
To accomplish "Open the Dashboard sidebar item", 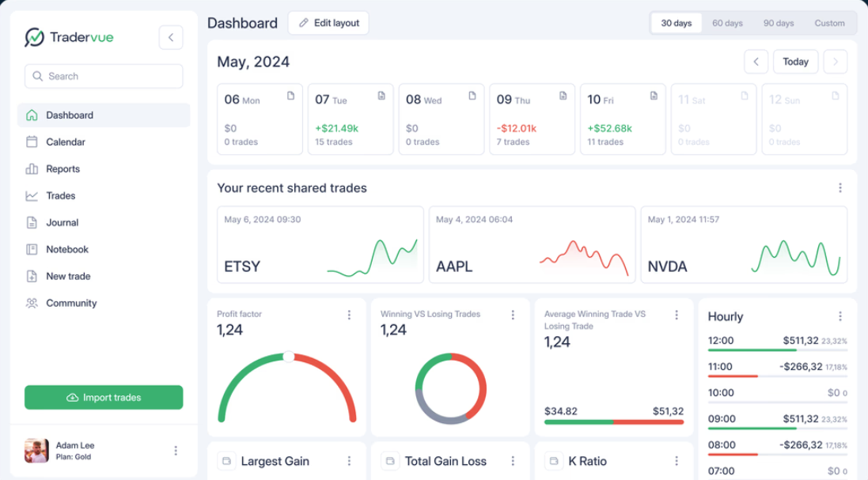I will point(104,115).
